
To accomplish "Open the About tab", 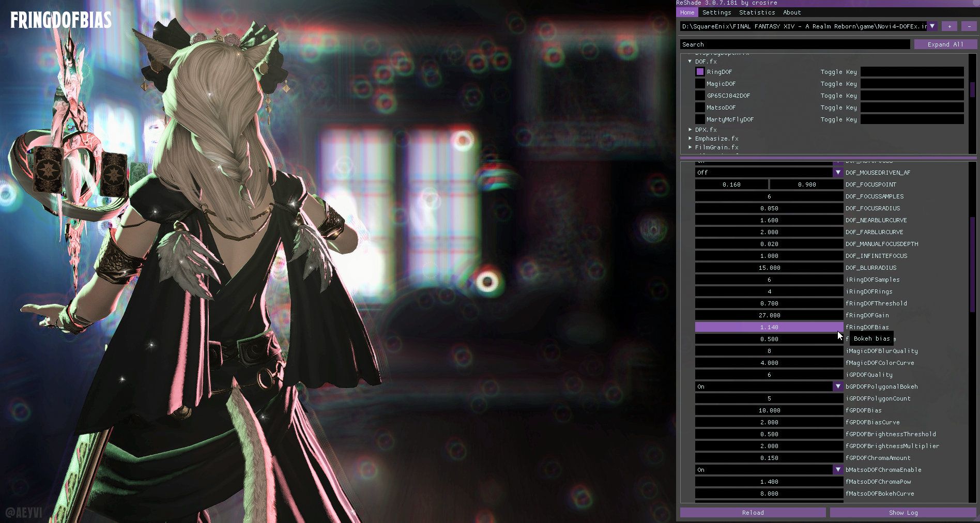I will click(791, 12).
